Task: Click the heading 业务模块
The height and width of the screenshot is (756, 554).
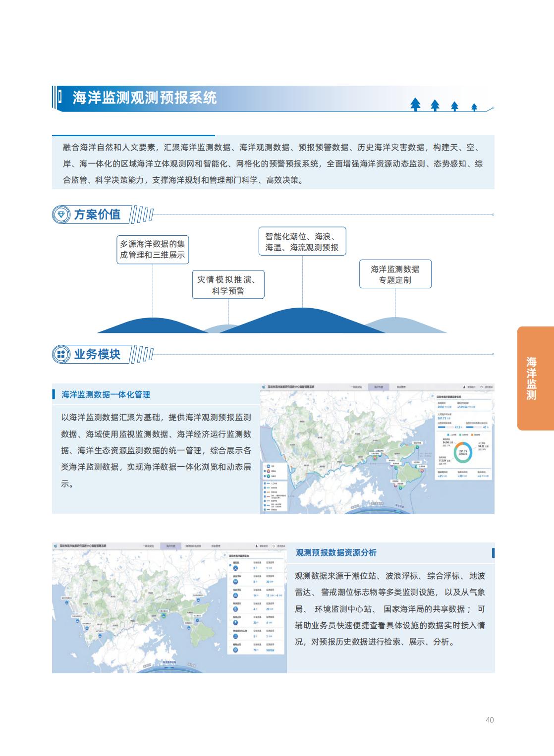Action: coord(97,354)
